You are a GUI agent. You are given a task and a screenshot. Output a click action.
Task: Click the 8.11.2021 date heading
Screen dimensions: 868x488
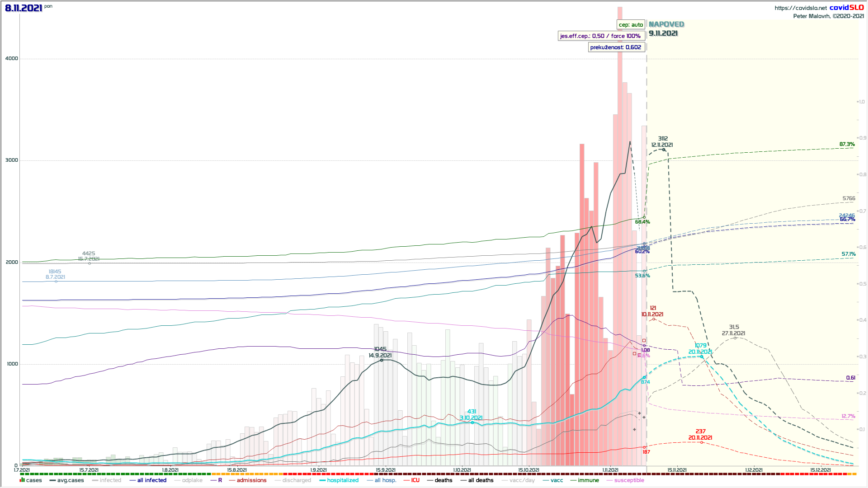[24, 8]
